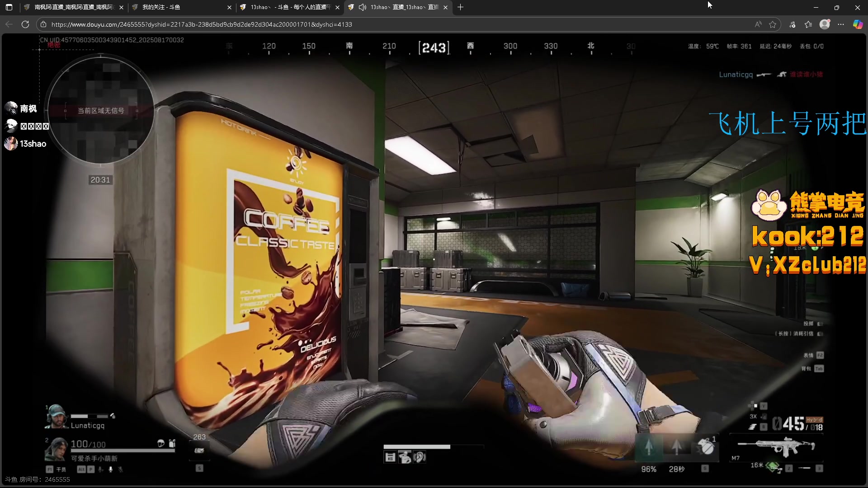Click the 帧率 361 readout

coord(739,46)
